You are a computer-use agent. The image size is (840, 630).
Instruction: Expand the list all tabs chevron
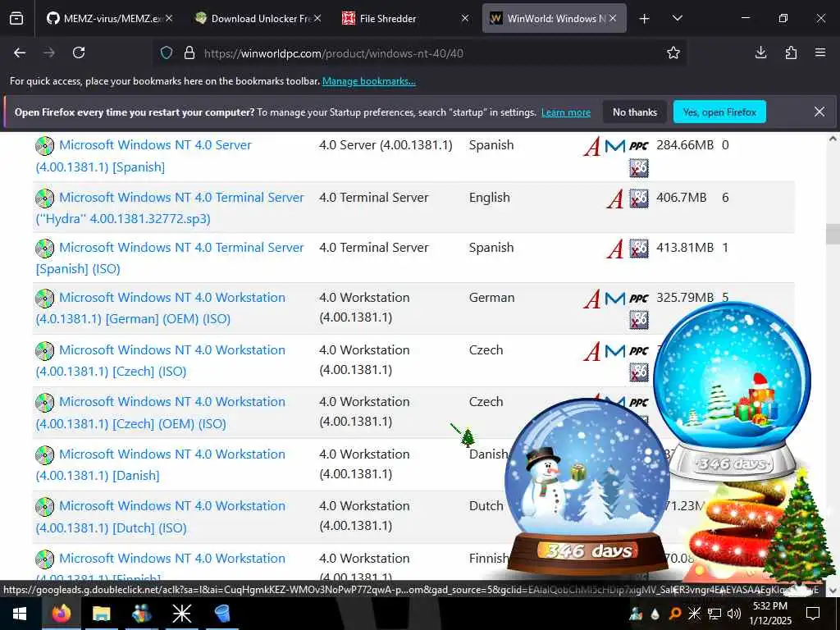tap(677, 18)
